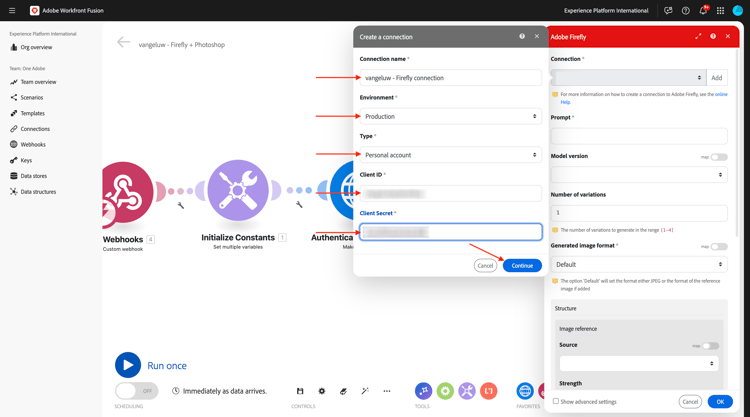
Task: Click the Initialize Constants tools module icon
Action: pyautogui.click(x=238, y=190)
